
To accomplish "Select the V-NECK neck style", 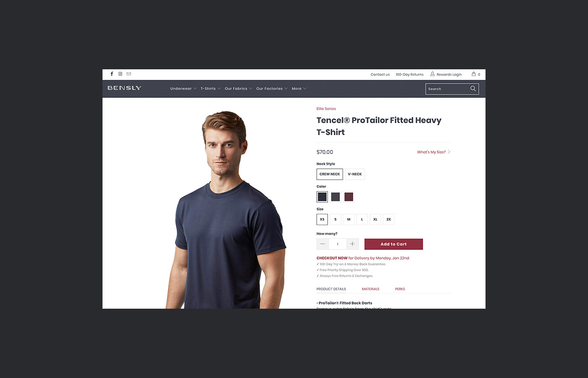I will coord(355,174).
